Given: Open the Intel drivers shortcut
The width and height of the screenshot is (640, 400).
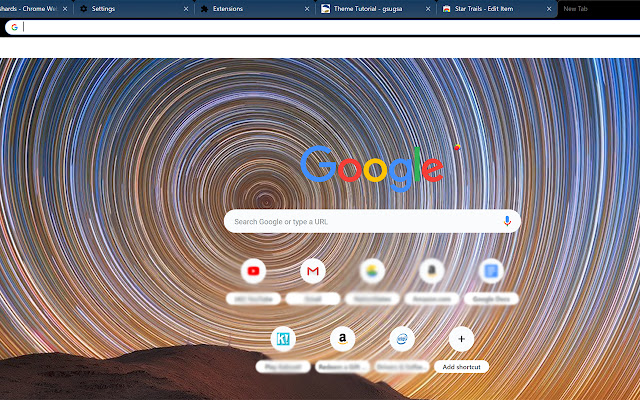Looking at the screenshot, I should 402,339.
